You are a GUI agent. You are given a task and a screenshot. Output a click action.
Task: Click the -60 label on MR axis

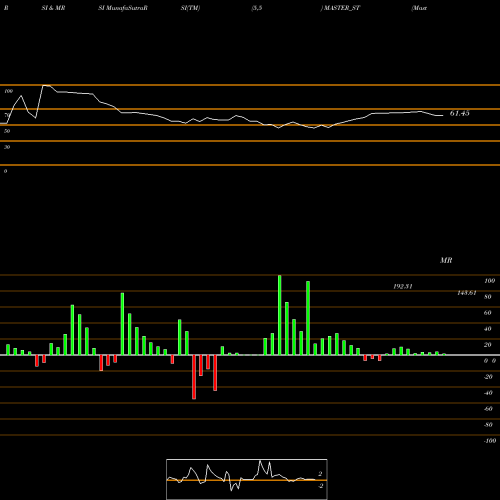(488, 409)
